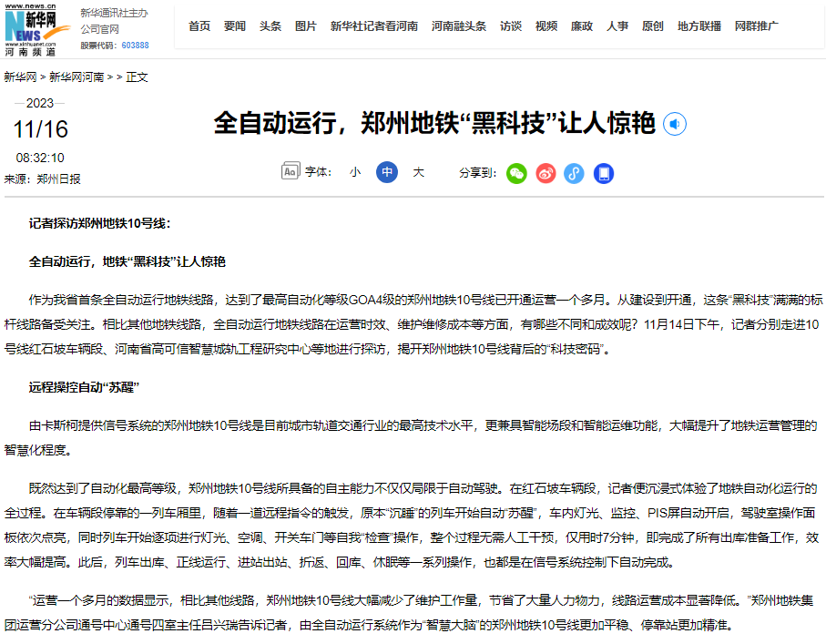The image size is (826, 644).
Task: Click stock code 603888 link
Action: point(136,46)
